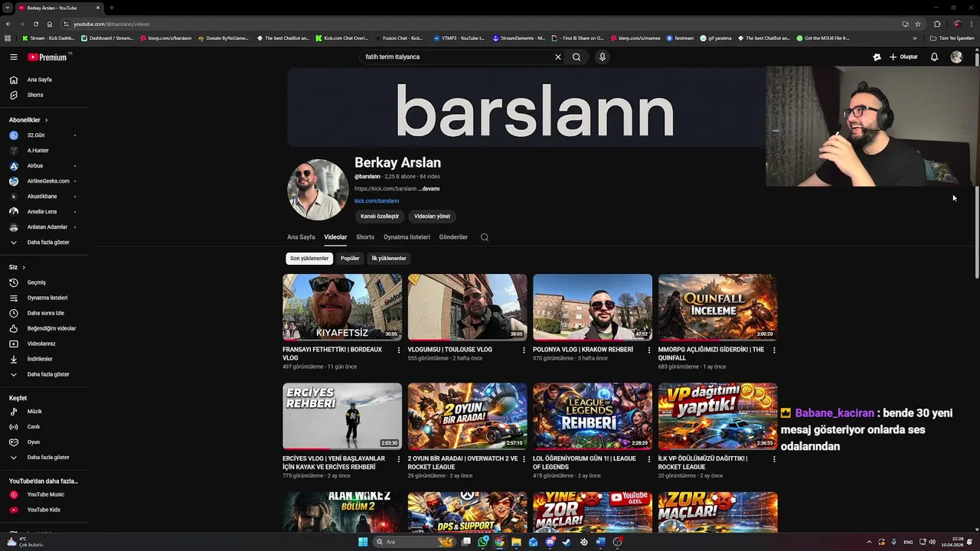Image resolution: width=980 pixels, height=551 pixels.
Task: Reload the page in browser toolbar
Action: click(36, 24)
